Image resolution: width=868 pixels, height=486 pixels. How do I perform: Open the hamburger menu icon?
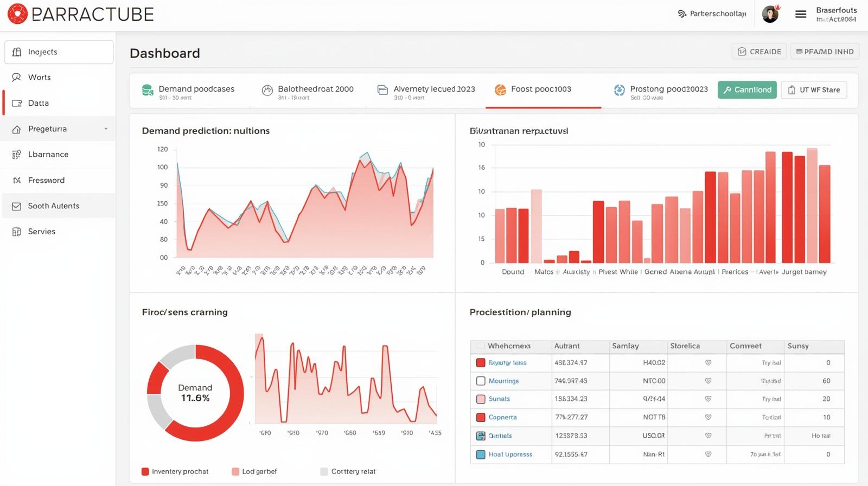(x=801, y=15)
